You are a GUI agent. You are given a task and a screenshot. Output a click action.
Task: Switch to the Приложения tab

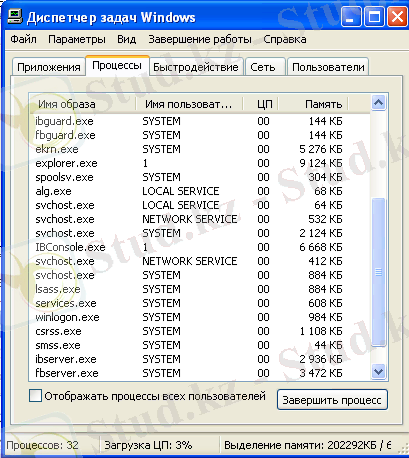pyautogui.click(x=49, y=67)
